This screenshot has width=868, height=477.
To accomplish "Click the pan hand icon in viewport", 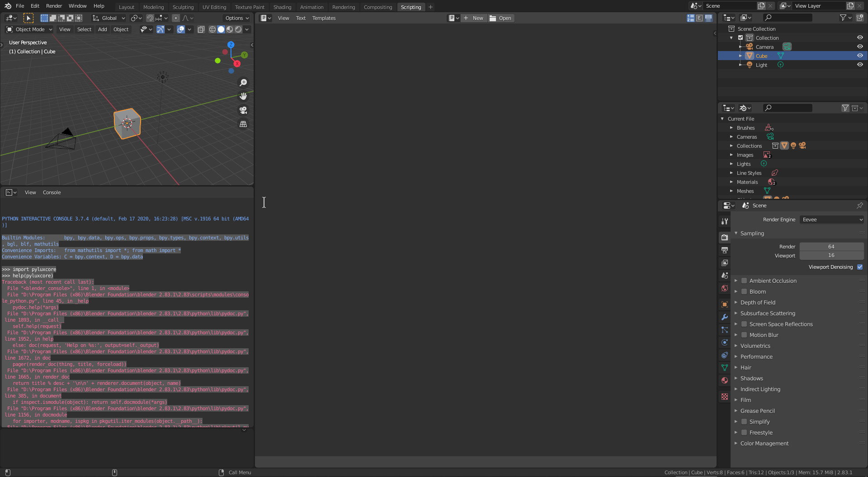I will 243,96.
